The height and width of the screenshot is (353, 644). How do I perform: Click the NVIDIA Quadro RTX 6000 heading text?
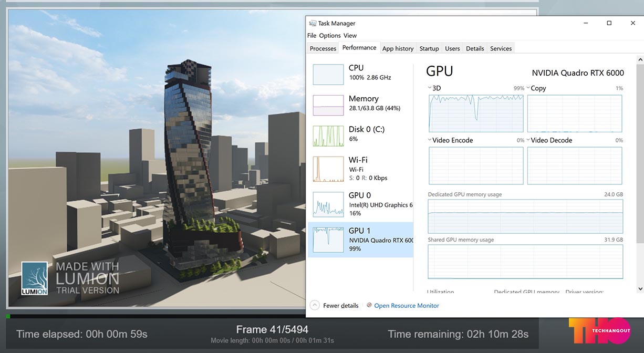point(578,73)
